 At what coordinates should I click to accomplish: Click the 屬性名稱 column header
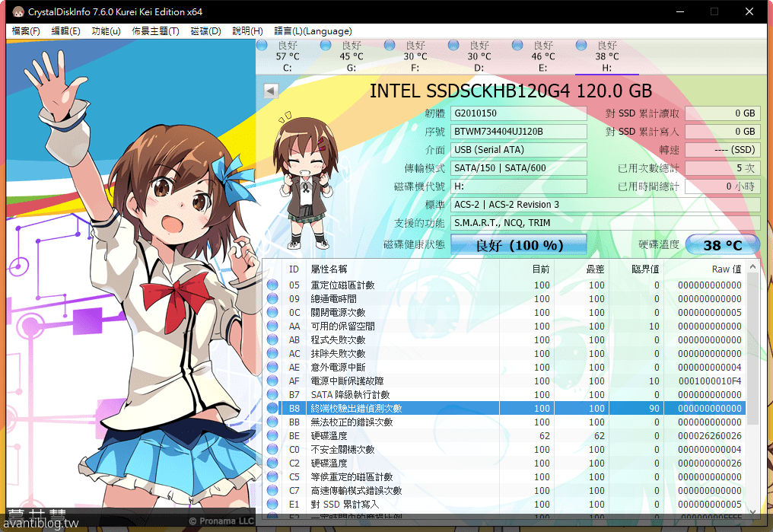(402, 269)
